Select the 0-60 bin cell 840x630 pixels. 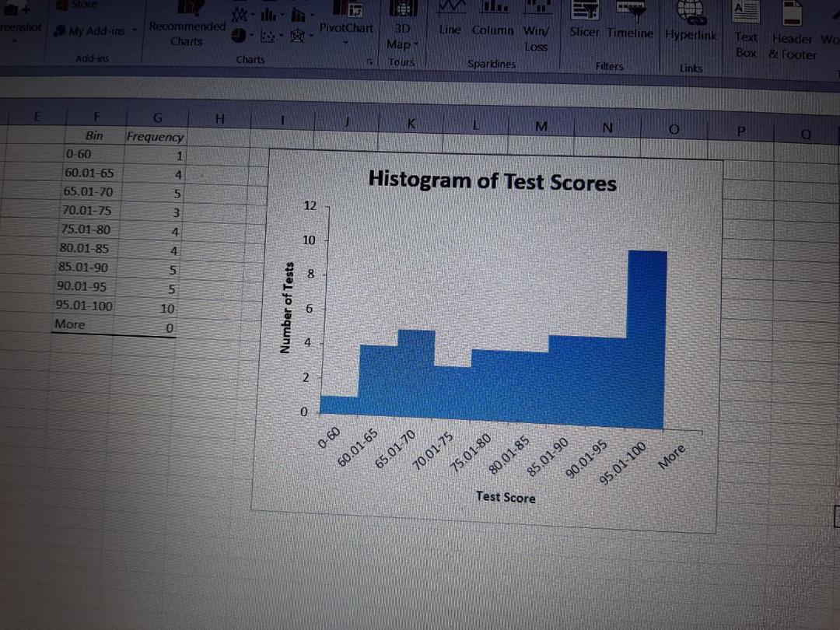pyautogui.click(x=94, y=154)
